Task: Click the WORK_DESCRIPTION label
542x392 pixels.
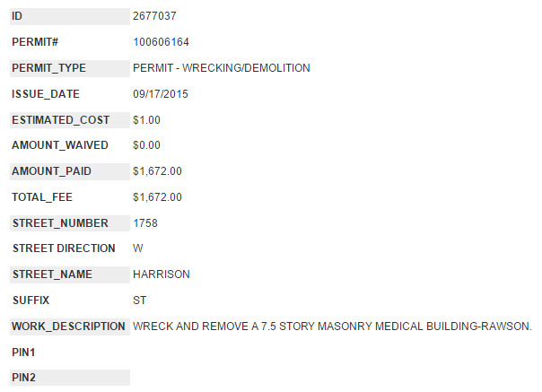Action: [68, 327]
